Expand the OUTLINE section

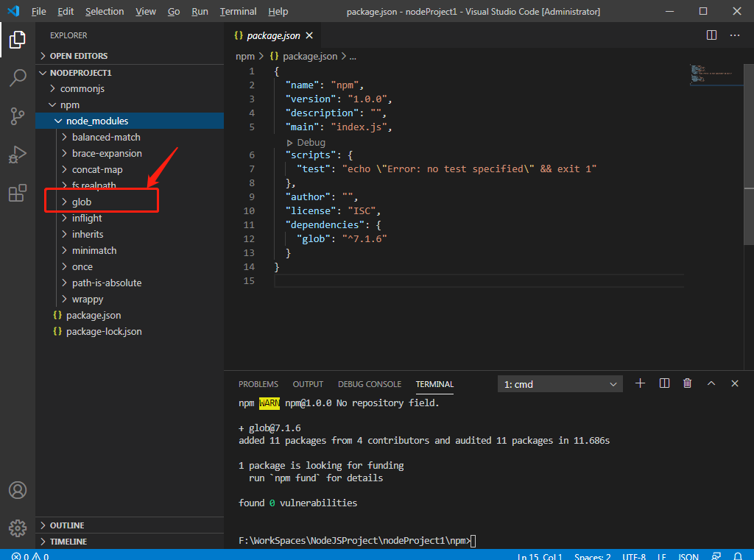tap(130, 525)
